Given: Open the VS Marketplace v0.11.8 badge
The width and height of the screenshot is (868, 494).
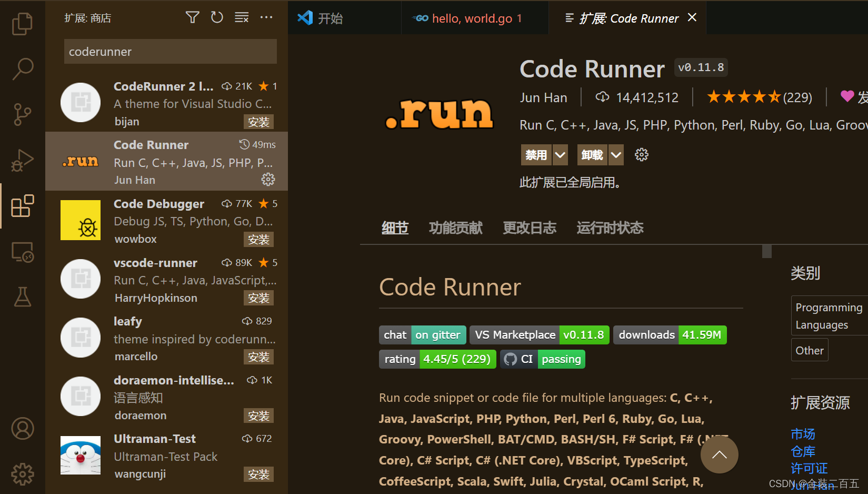Looking at the screenshot, I should tap(540, 335).
